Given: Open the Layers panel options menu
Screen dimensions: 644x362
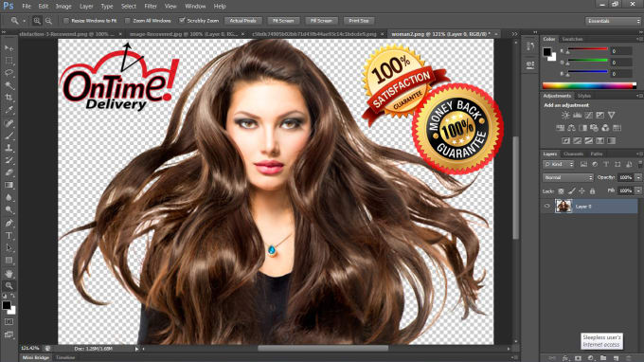Looking at the screenshot, I should pyautogui.click(x=639, y=154).
